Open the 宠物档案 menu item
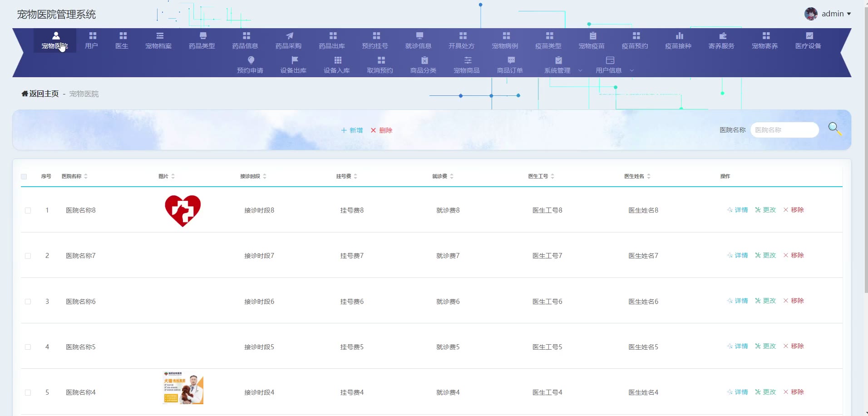Screen dimensions: 868x416 point(158,40)
